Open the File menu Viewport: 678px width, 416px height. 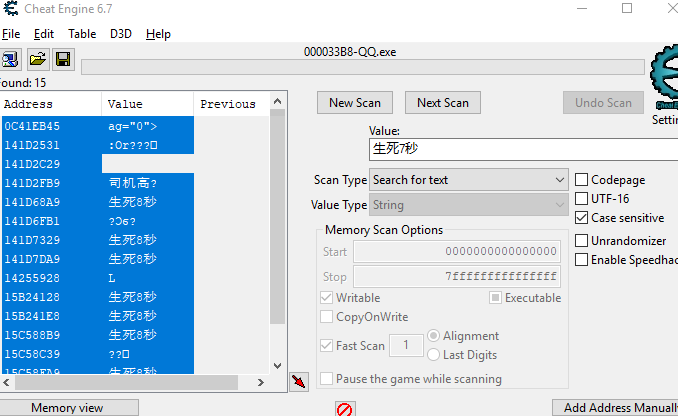pyautogui.click(x=10, y=34)
